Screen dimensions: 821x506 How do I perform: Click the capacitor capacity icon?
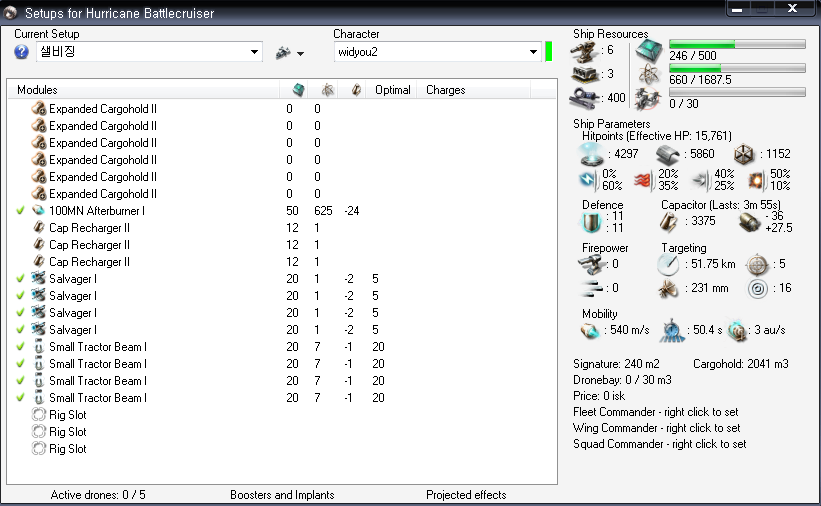(668, 222)
